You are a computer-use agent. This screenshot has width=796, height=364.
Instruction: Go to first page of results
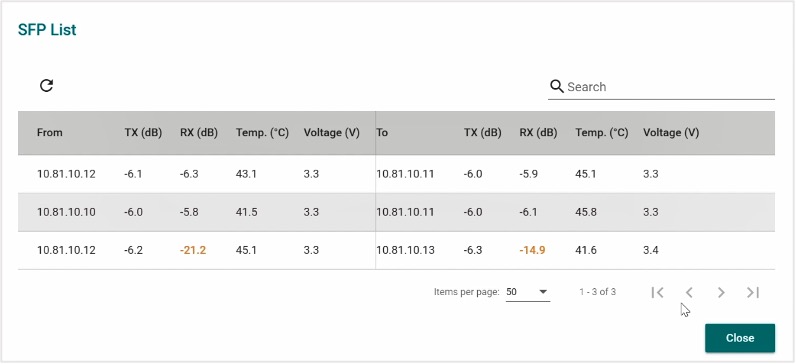657,292
